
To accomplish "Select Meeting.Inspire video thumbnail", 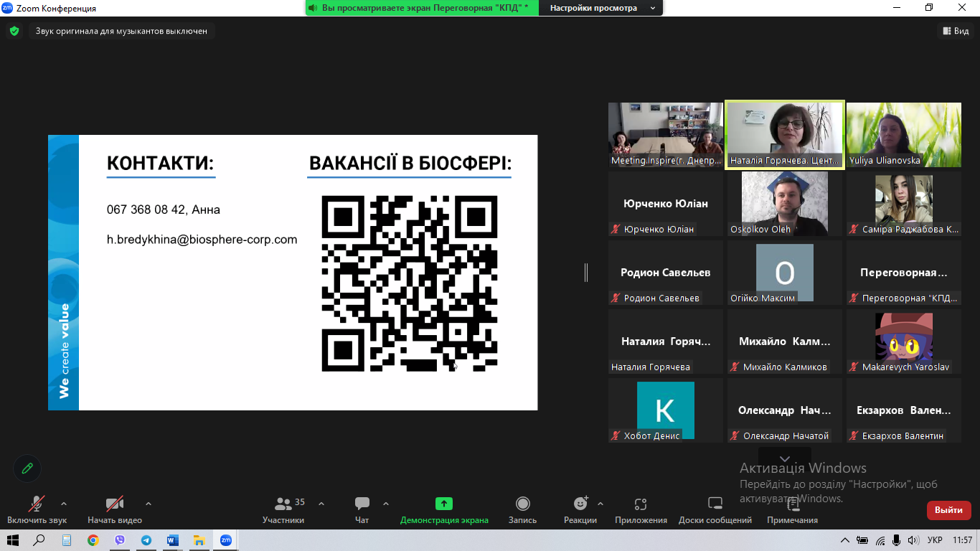I will [666, 135].
